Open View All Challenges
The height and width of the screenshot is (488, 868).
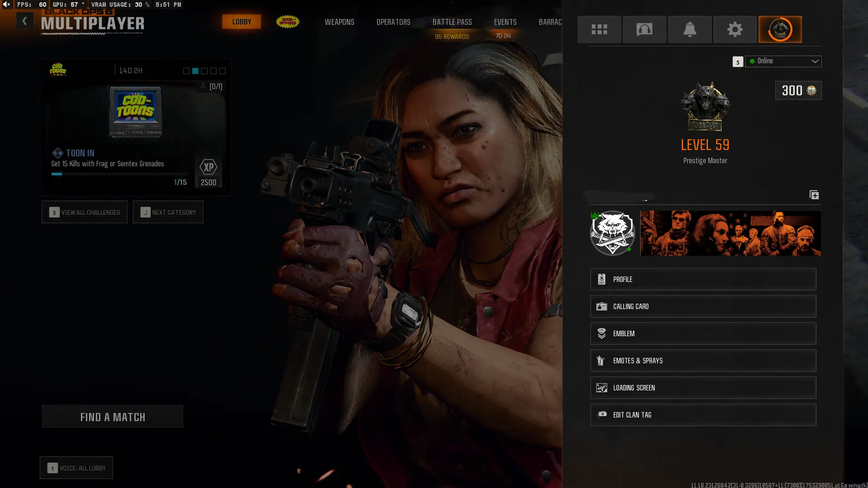85,212
